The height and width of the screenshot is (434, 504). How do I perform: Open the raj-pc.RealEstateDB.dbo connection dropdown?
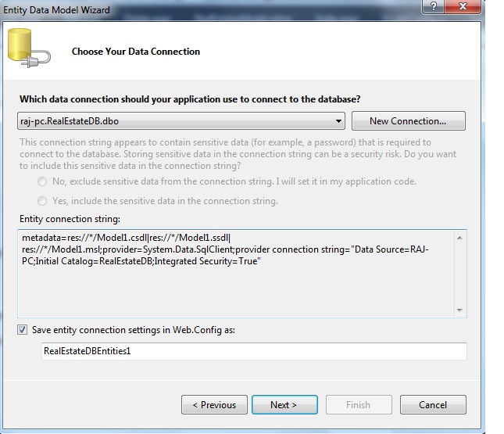click(338, 121)
